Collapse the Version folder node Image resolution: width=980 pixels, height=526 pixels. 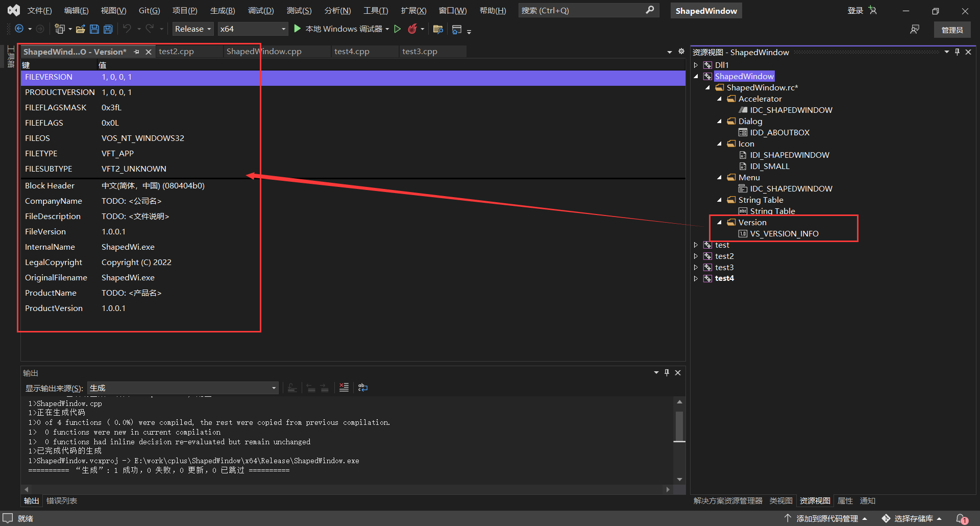click(x=720, y=223)
